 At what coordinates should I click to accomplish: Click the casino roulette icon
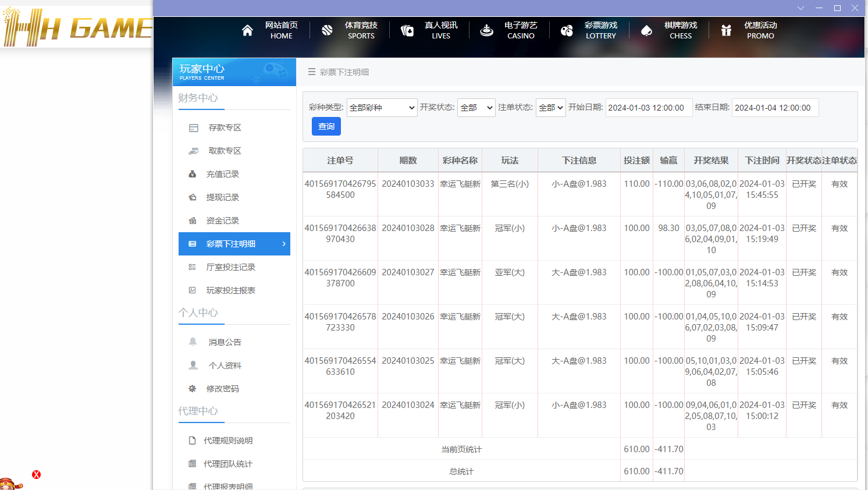coord(486,30)
